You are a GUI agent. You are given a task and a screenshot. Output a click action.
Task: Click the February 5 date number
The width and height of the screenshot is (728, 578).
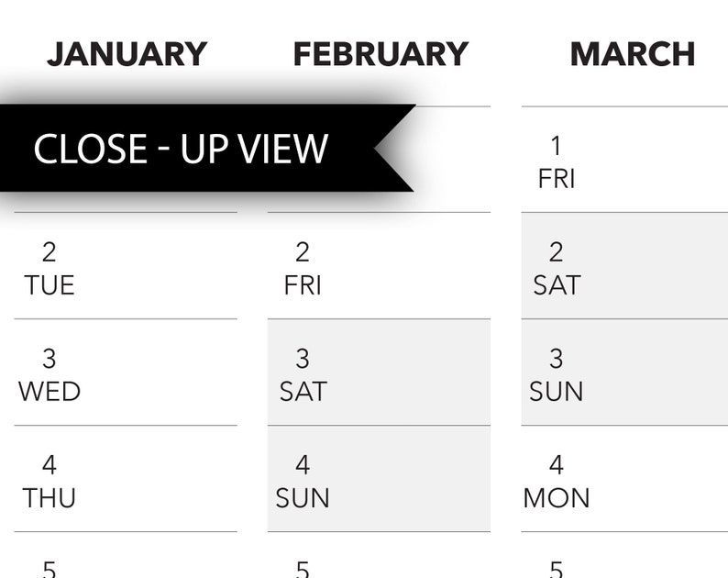(303, 569)
